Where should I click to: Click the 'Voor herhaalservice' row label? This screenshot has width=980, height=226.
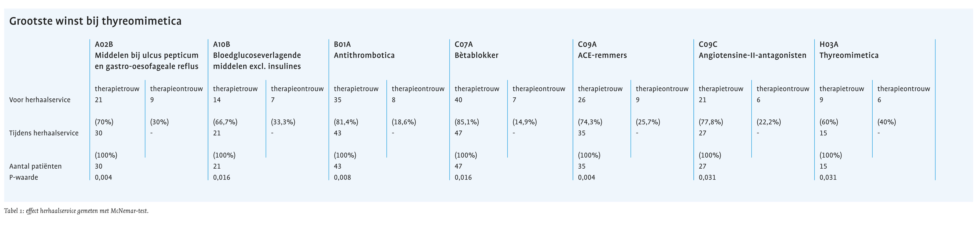(x=40, y=100)
